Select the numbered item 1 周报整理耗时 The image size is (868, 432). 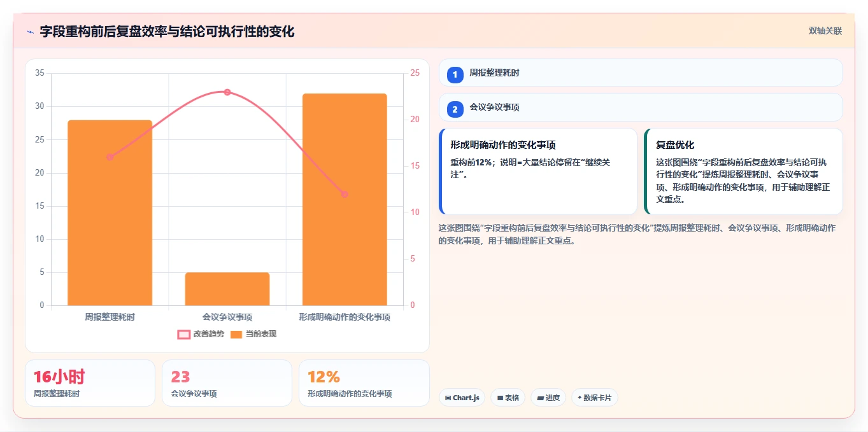click(x=641, y=73)
